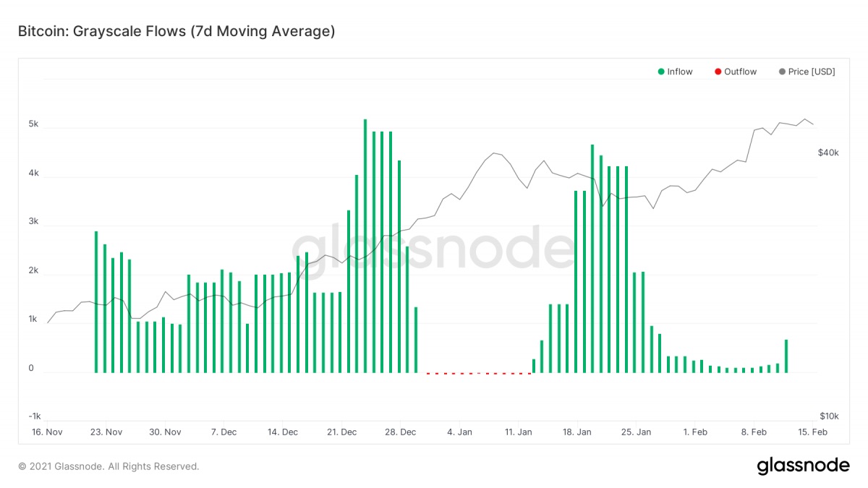Image resolution: width=868 pixels, height=488 pixels.
Task: Click the gray Price legend dot
Action: [x=782, y=72]
